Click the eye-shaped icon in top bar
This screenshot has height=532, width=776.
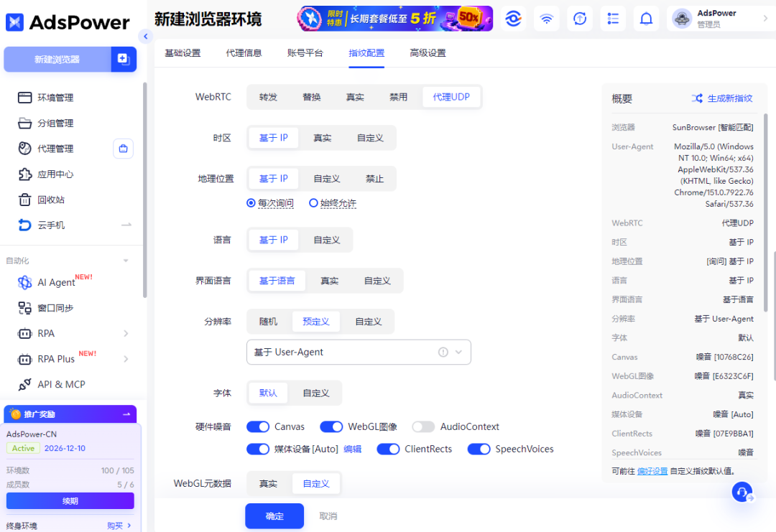[513, 19]
